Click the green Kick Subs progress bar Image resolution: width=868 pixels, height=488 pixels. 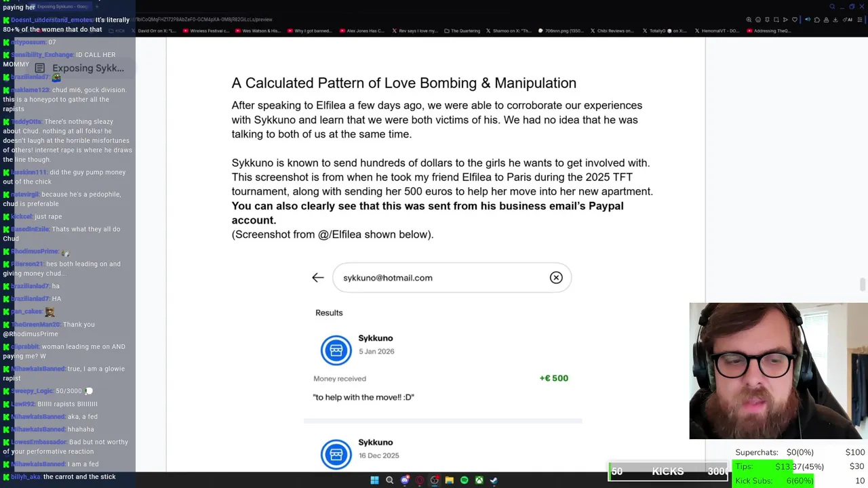click(x=773, y=481)
